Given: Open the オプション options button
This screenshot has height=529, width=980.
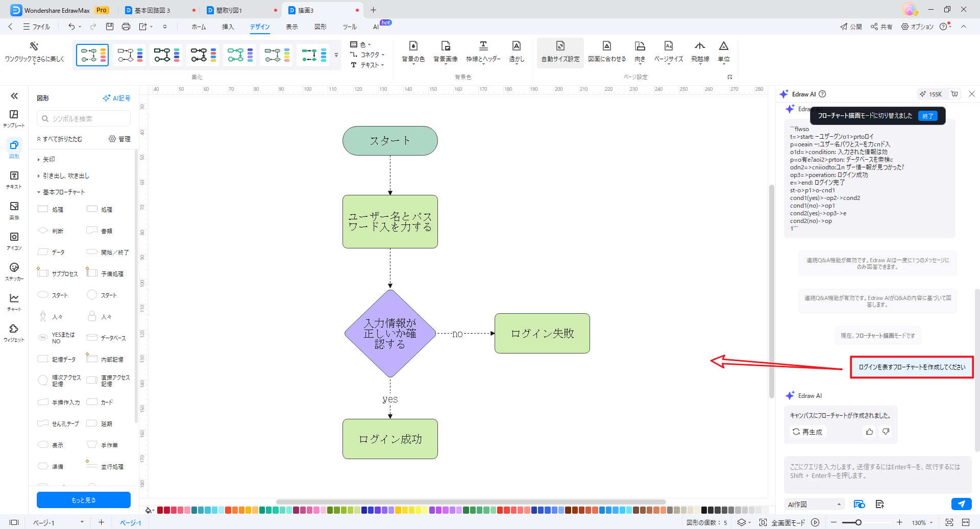Looking at the screenshot, I should tap(917, 27).
